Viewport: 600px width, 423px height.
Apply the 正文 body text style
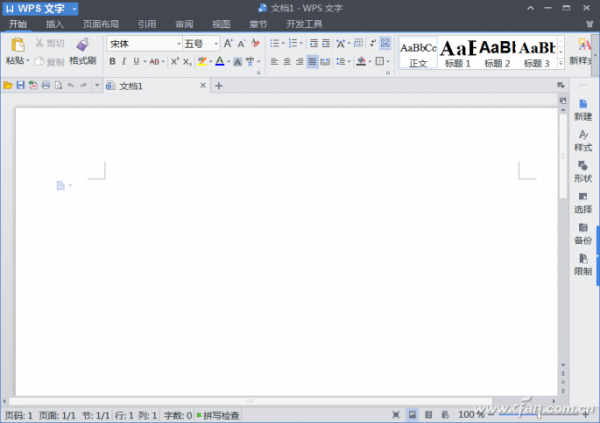coord(417,52)
